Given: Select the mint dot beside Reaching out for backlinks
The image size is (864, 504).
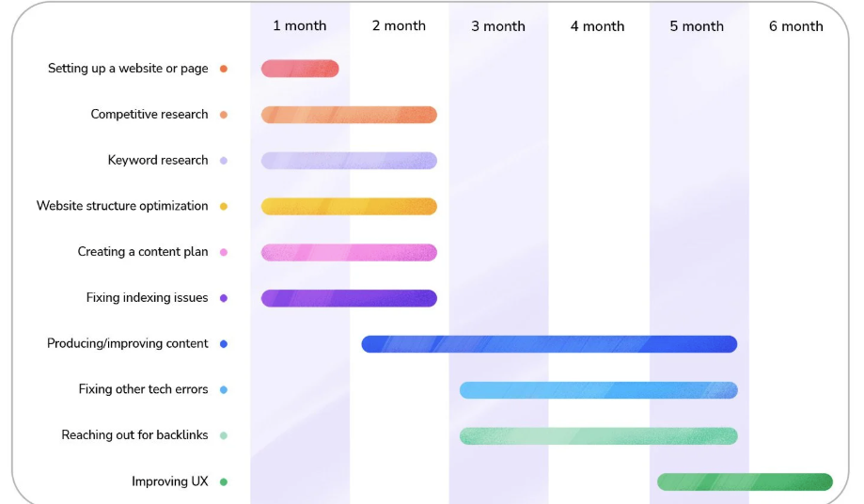Looking at the screenshot, I should click(223, 435).
